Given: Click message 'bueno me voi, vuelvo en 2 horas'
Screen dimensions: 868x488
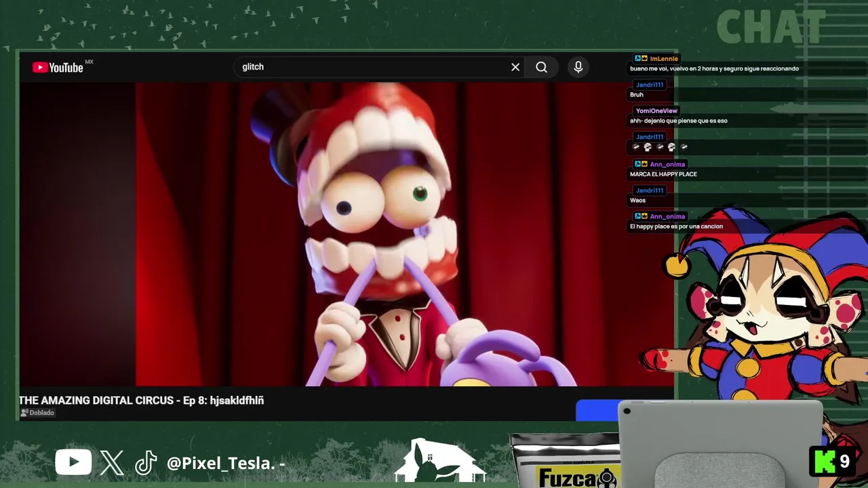Looking at the screenshot, I should (x=714, y=68).
